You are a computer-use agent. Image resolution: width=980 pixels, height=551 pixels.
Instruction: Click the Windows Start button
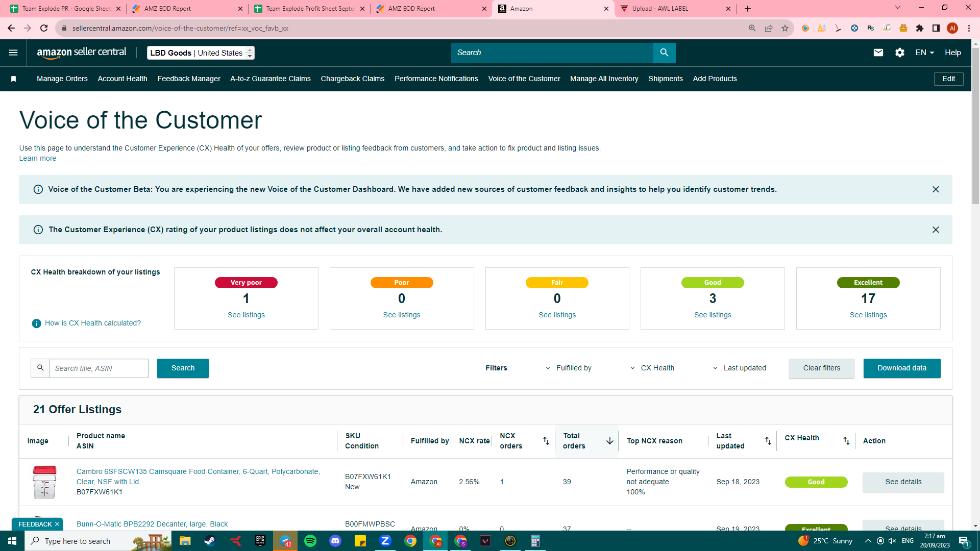(12, 541)
